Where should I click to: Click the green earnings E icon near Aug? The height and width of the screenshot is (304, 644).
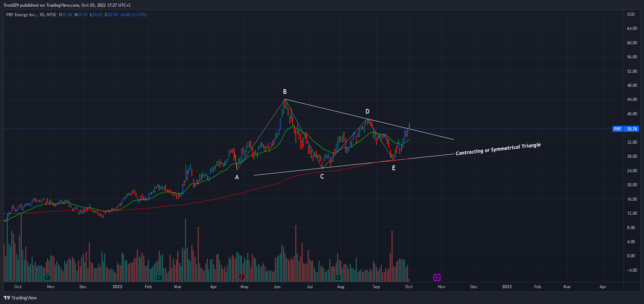[x=338, y=277]
